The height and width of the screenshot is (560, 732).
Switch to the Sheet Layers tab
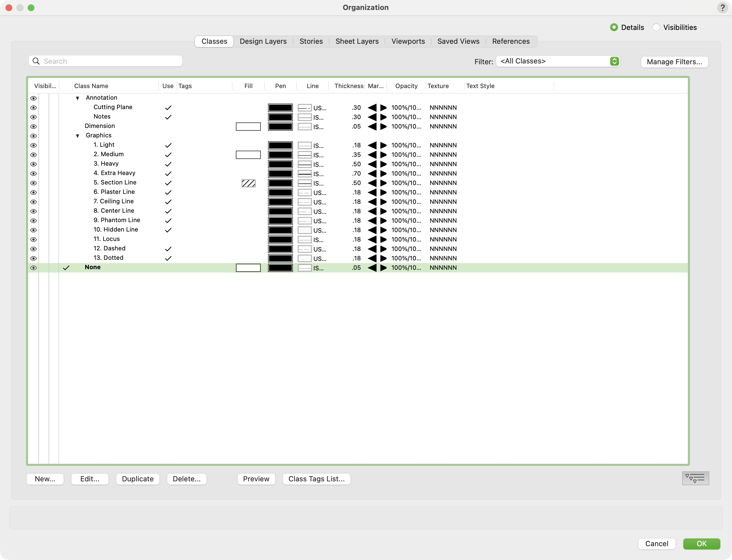(357, 41)
